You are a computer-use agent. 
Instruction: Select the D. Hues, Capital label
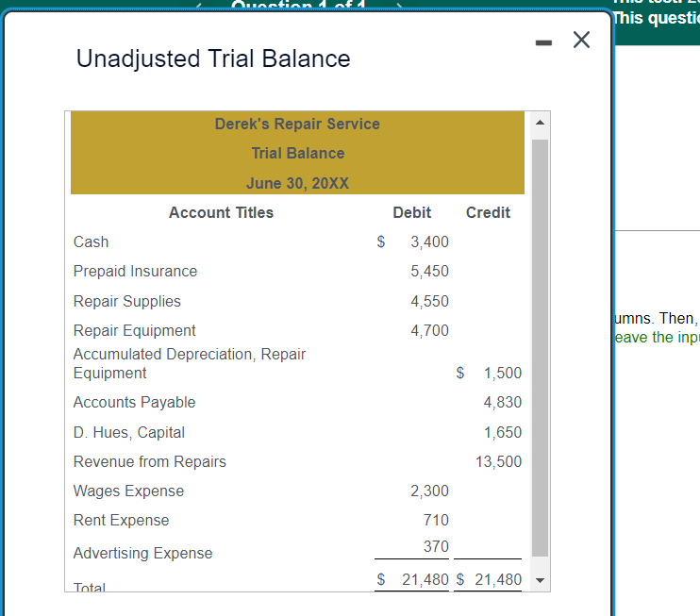[x=129, y=433]
